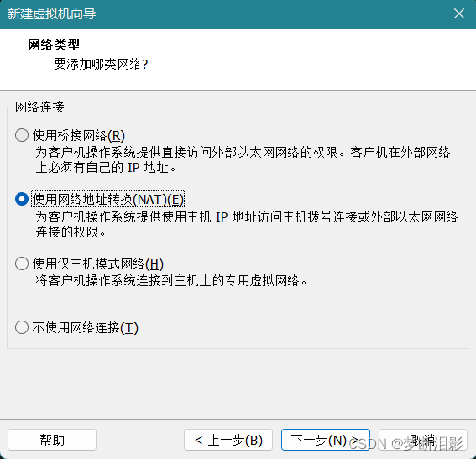
Task: Click the 网络连接 group label
Action: pos(39,107)
